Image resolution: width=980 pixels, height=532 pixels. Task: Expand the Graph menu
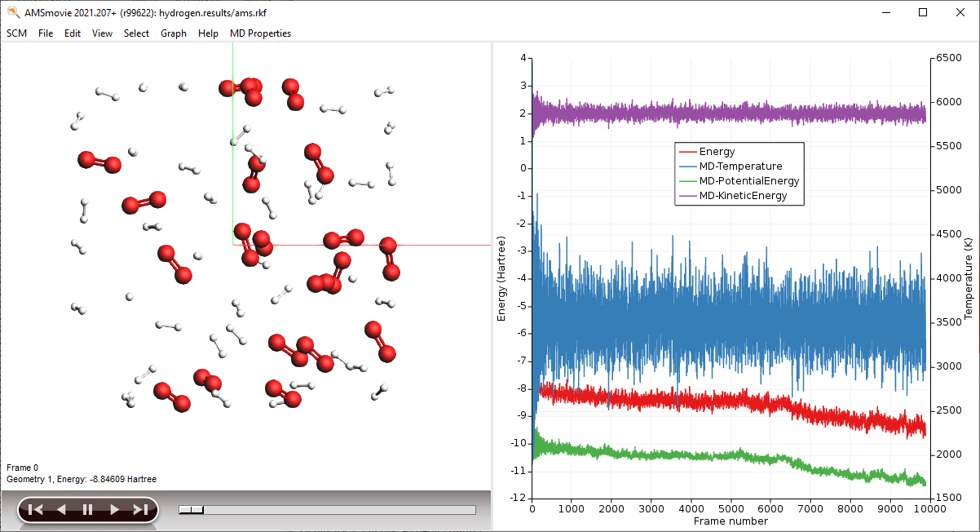coord(173,33)
